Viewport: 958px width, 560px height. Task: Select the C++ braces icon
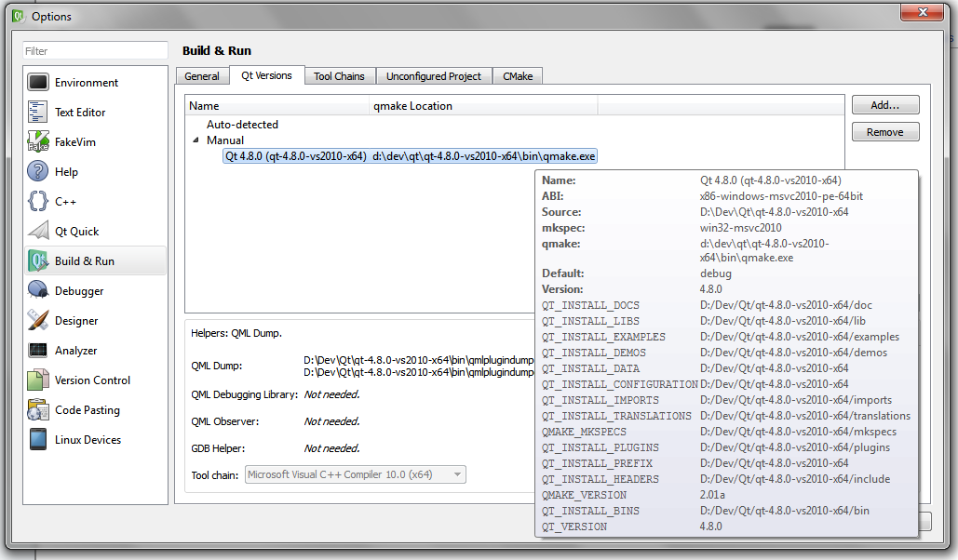[38, 202]
